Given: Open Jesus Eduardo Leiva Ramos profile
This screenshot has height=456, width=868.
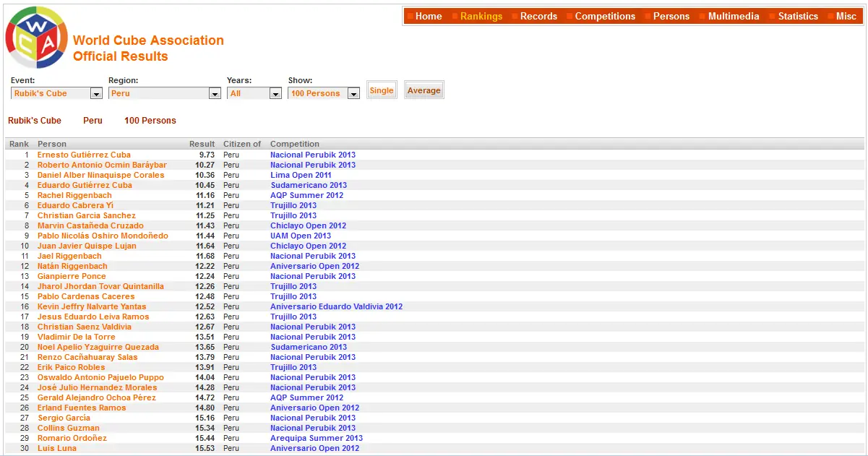Looking at the screenshot, I should click(x=93, y=317).
